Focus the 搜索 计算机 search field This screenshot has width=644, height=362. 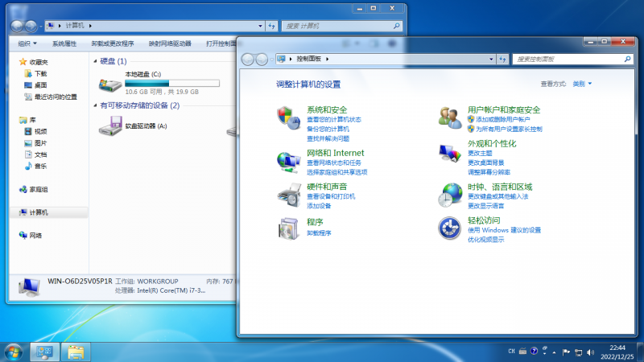[x=341, y=26]
